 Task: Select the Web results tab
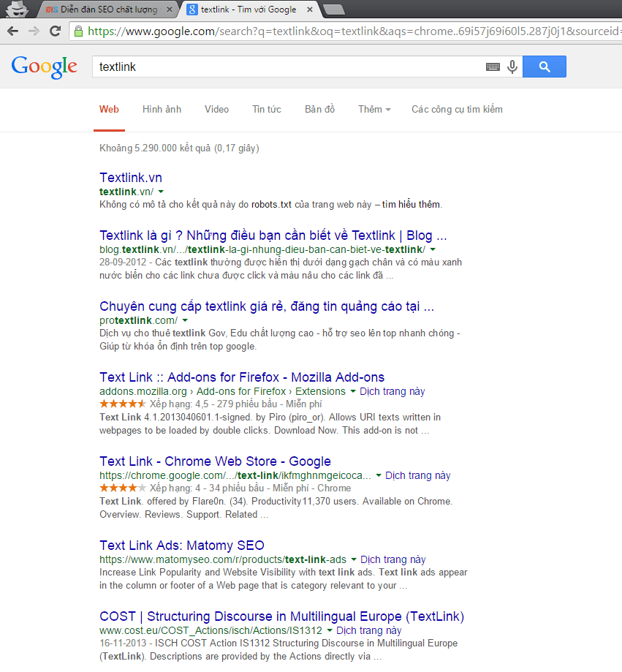coord(109,109)
